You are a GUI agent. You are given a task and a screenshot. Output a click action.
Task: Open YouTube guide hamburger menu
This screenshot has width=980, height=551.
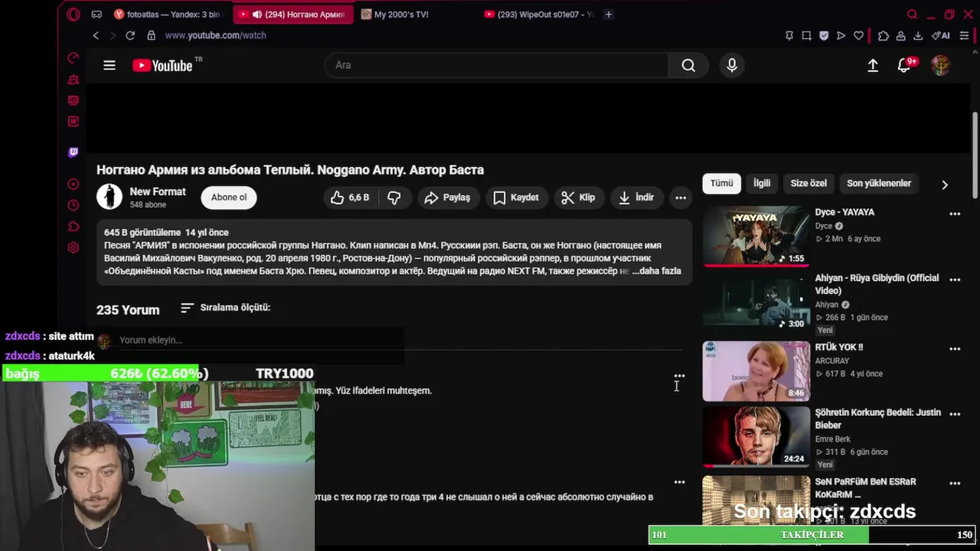[109, 65]
